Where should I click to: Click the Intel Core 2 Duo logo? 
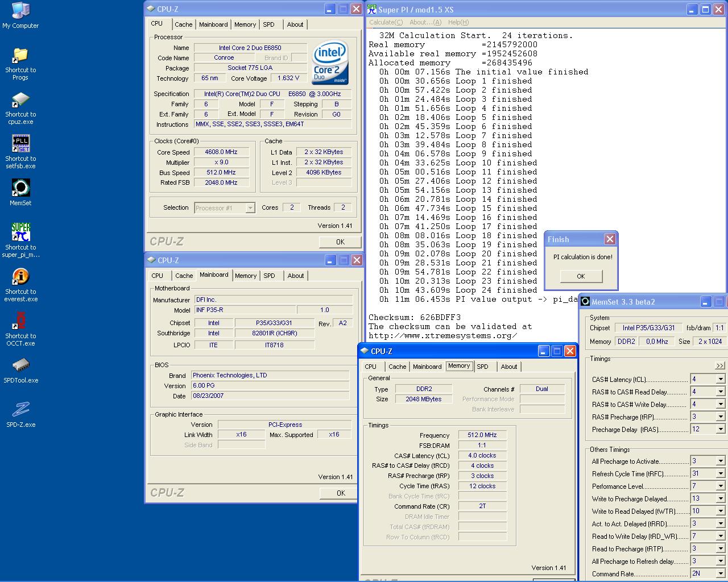click(330, 62)
